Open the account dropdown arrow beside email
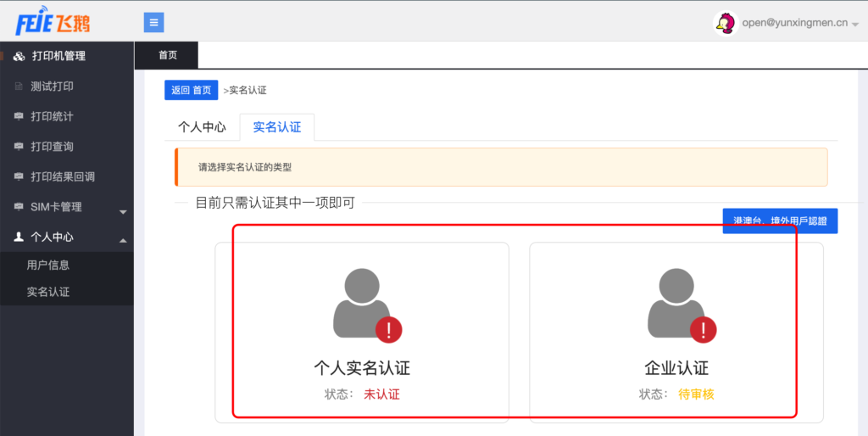 [x=855, y=25]
